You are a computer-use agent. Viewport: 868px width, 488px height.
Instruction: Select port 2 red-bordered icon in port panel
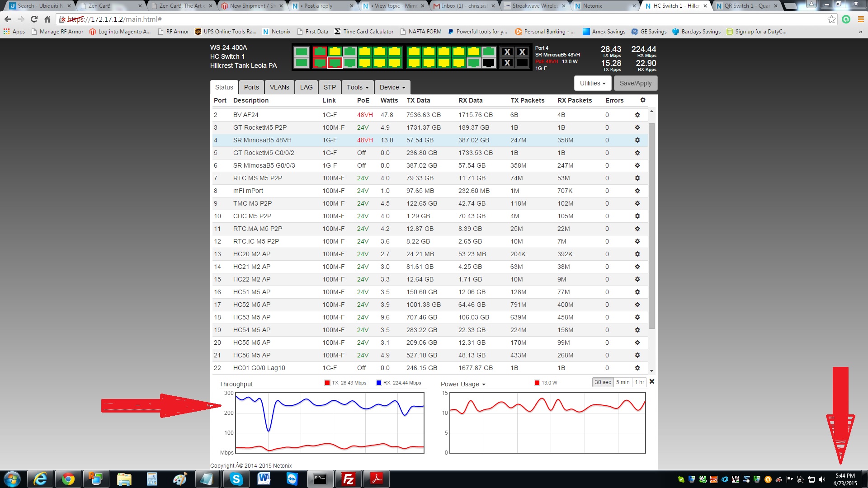[x=320, y=62]
